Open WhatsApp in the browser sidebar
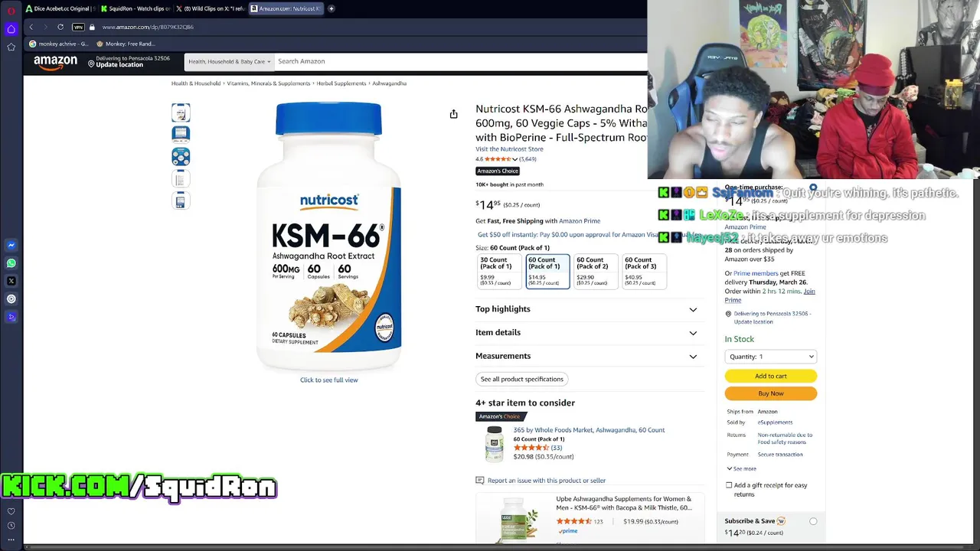The width and height of the screenshot is (980, 551). tap(11, 263)
